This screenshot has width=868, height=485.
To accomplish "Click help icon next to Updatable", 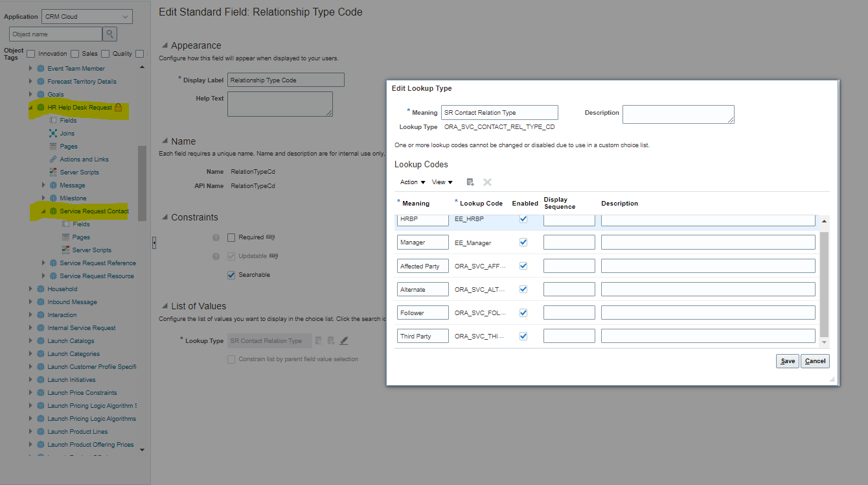I will [216, 256].
